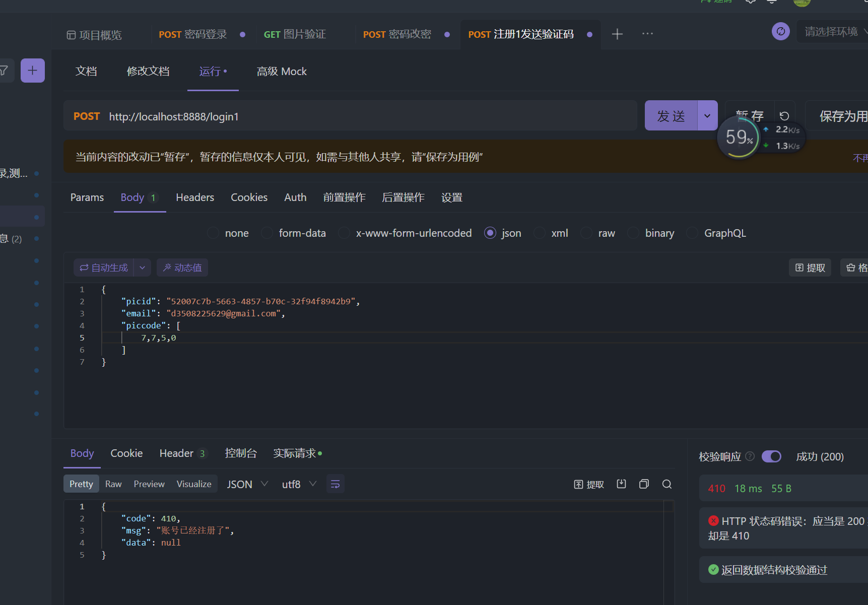Open the 设置 request tab

click(452, 197)
